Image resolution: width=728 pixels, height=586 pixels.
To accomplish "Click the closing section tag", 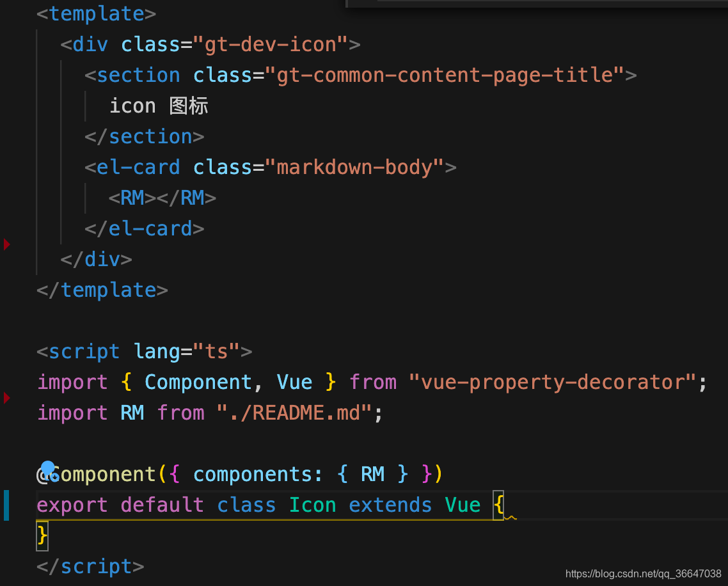I will tap(145, 136).
